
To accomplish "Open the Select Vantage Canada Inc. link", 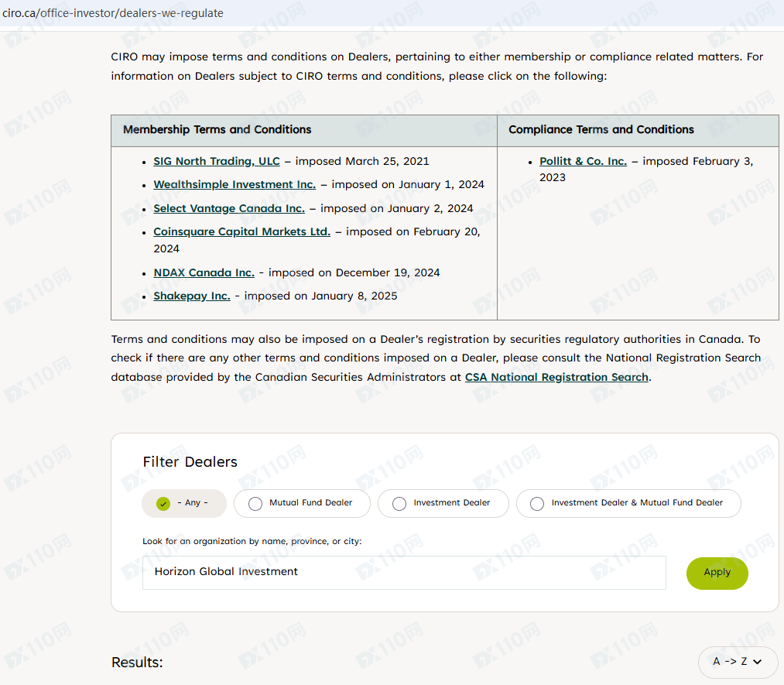I will click(x=229, y=208).
